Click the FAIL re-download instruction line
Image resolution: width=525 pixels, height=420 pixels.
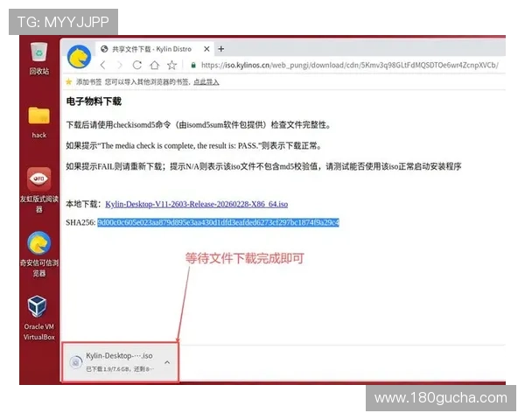(x=263, y=166)
